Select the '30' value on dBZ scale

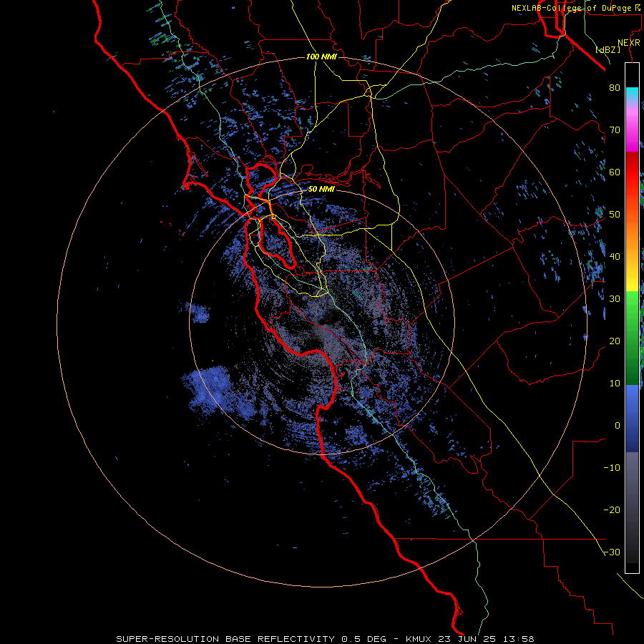coord(615,298)
